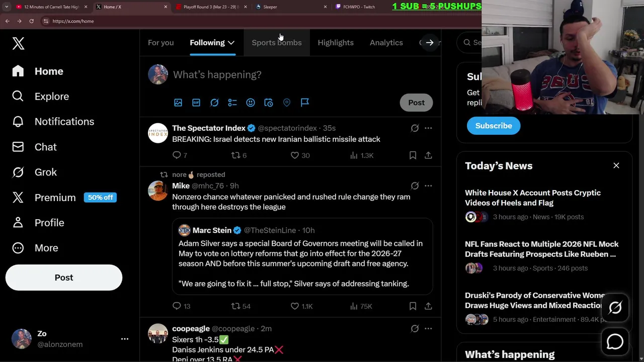Open the emoji picker in composer
Viewport: 644px width, 362px height.
(251, 103)
